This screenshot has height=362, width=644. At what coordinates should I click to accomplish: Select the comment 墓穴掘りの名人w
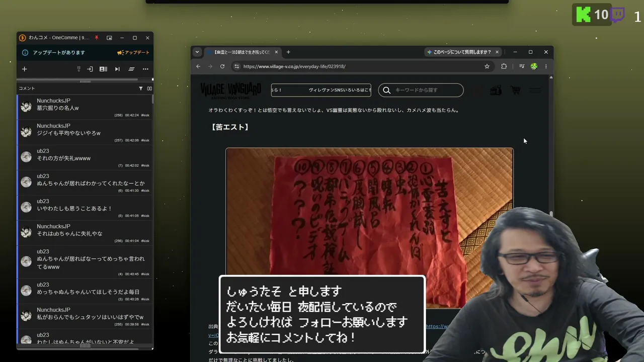pos(85,107)
